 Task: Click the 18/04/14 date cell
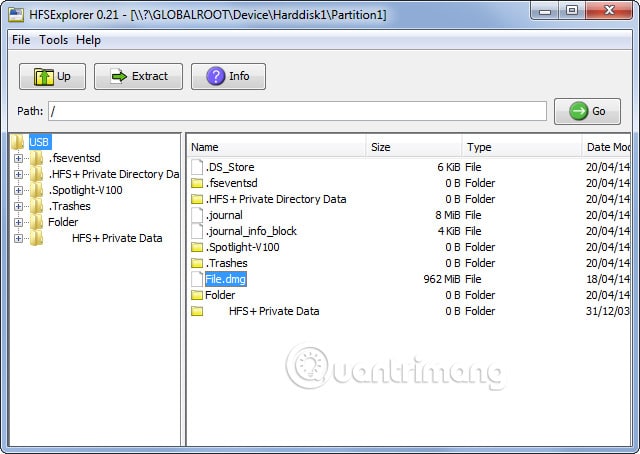608,279
